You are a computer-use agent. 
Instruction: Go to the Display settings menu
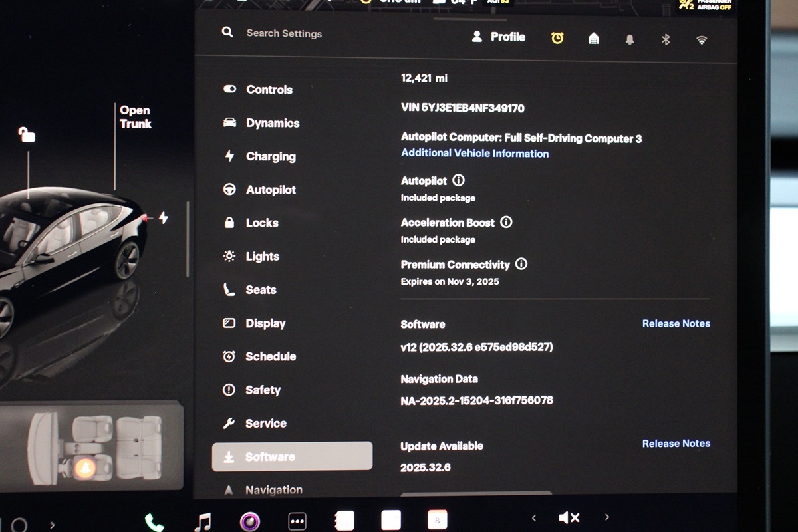pos(265,323)
